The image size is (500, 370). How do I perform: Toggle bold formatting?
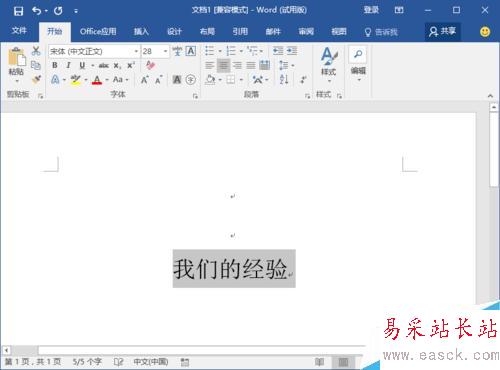pos(55,65)
